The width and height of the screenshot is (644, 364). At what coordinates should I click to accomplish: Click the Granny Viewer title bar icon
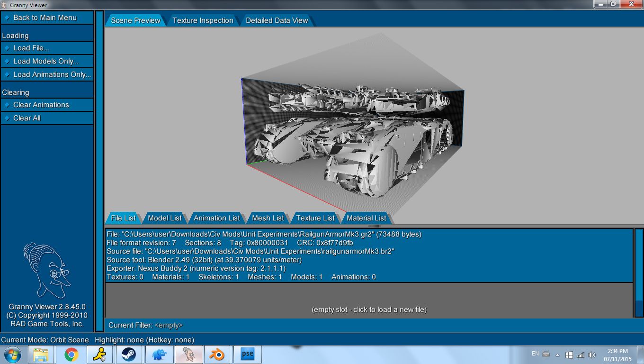[4, 4]
